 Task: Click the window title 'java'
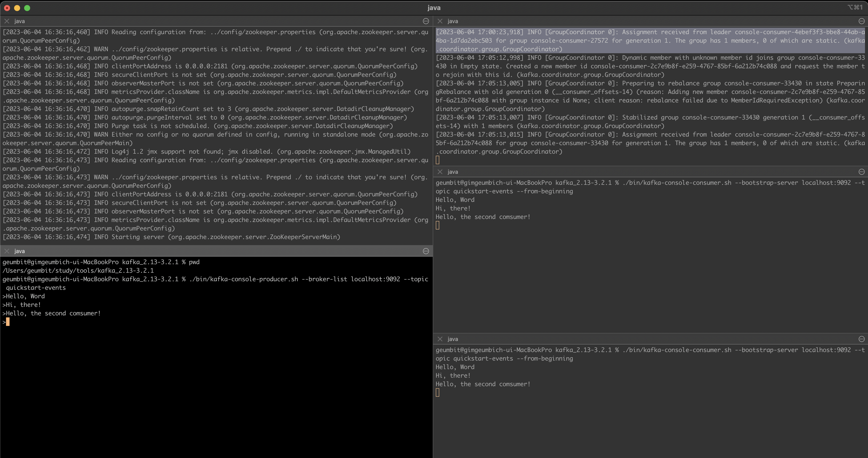434,8
